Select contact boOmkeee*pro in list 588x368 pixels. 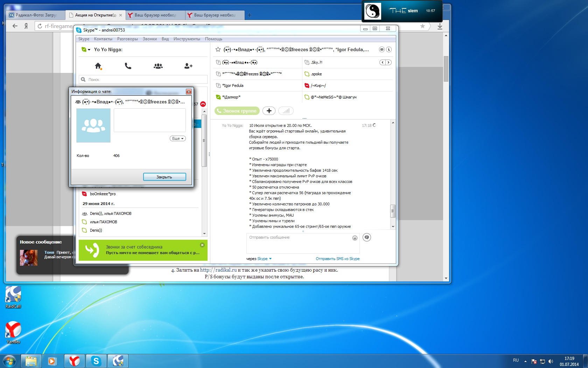(103, 194)
